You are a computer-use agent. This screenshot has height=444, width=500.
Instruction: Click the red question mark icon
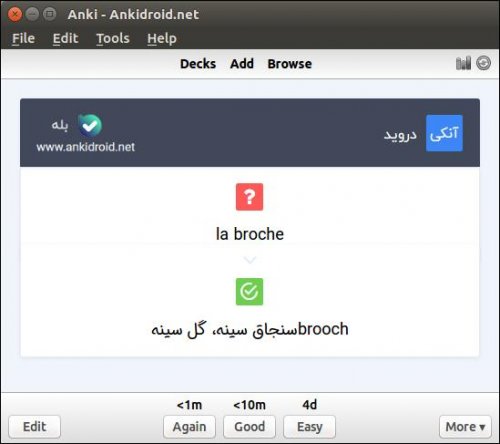pos(249,197)
